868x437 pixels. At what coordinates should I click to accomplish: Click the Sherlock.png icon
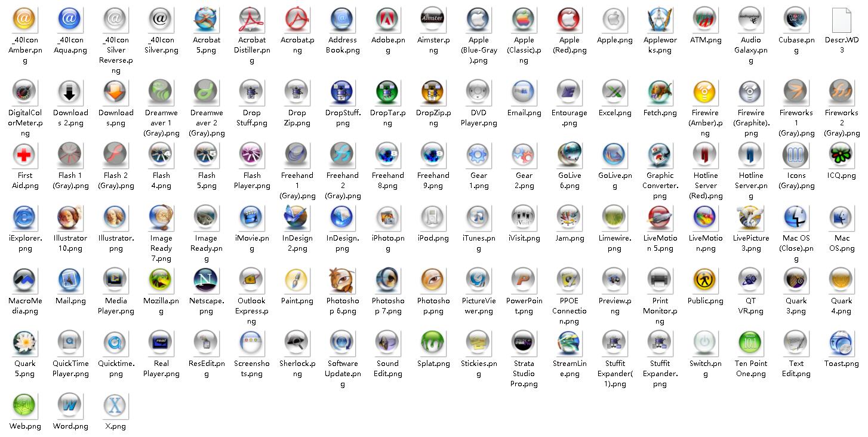[297, 343]
